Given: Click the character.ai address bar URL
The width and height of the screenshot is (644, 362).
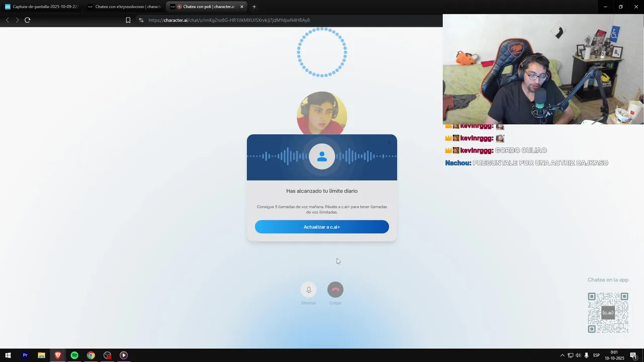Looking at the screenshot, I should coord(229,20).
